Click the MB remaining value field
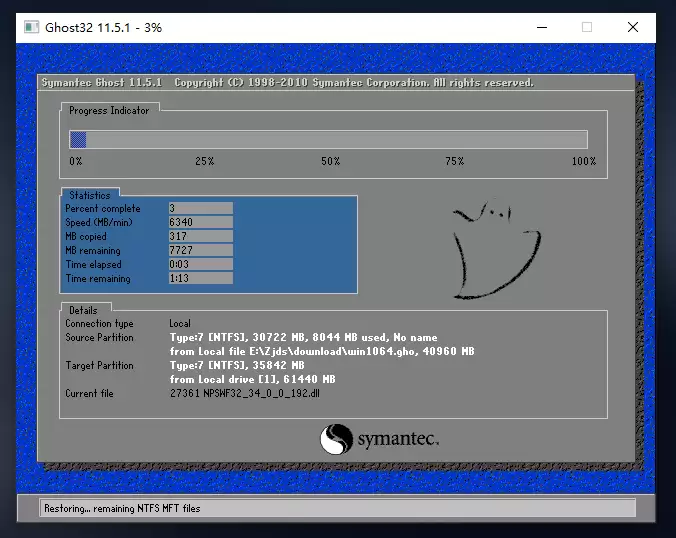 (200, 250)
